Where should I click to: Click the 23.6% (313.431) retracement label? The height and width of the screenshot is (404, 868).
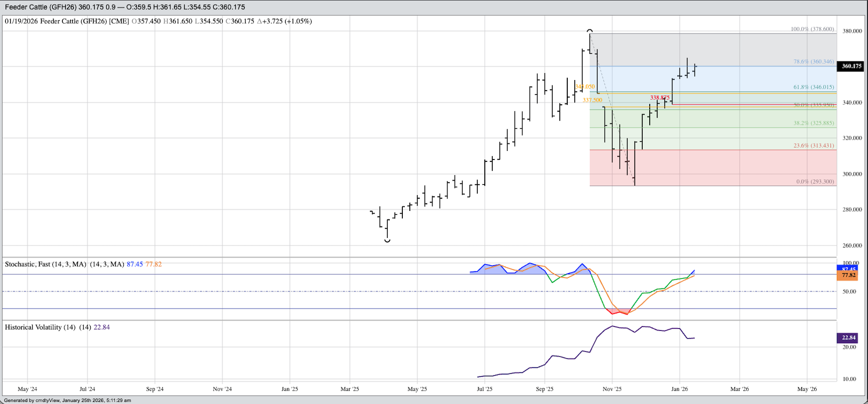(x=813, y=145)
